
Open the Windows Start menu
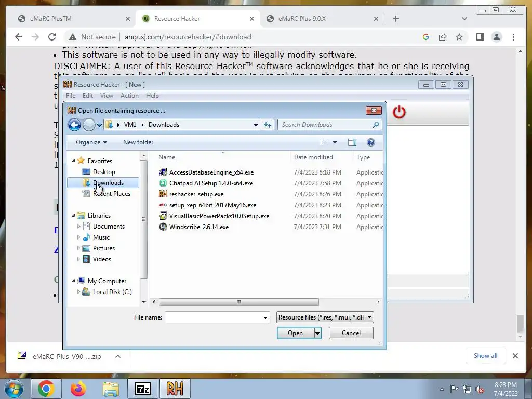[x=14, y=389]
